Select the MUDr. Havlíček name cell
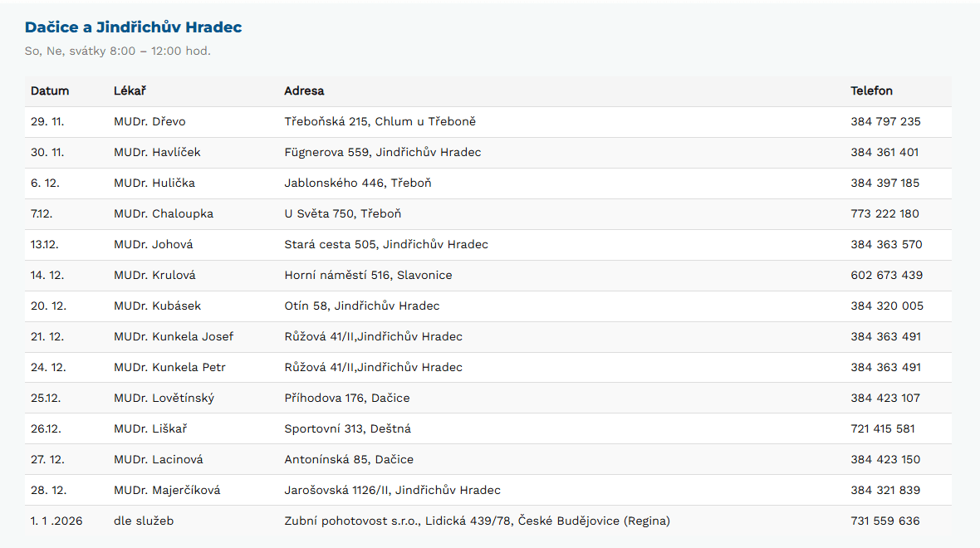The image size is (980, 548). pos(157,152)
